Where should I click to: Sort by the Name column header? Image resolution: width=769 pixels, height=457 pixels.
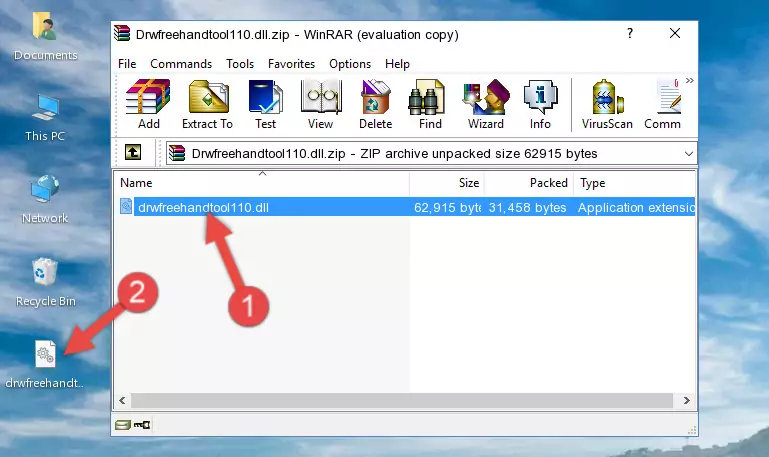[262, 183]
